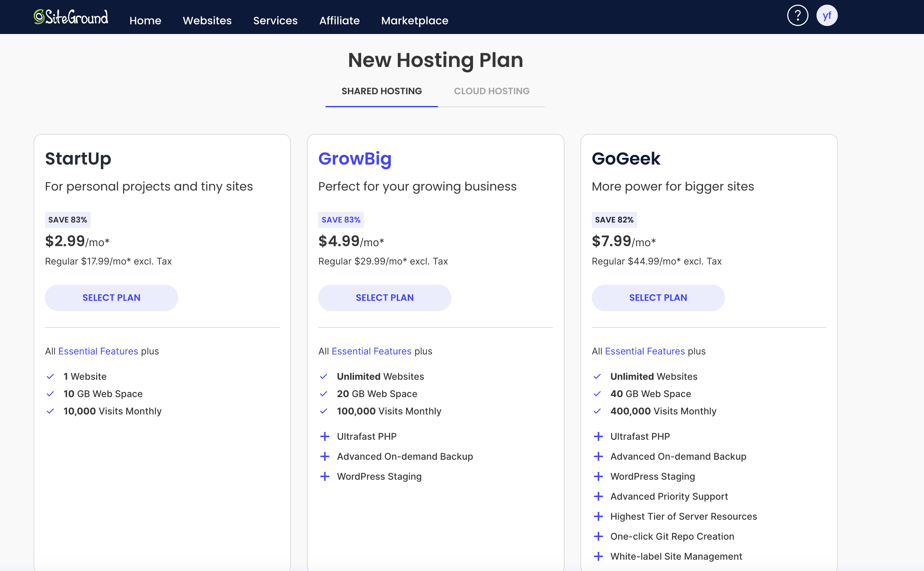
Task: Click plus icon beside GoGeek Ultrafast PHP
Action: click(598, 436)
